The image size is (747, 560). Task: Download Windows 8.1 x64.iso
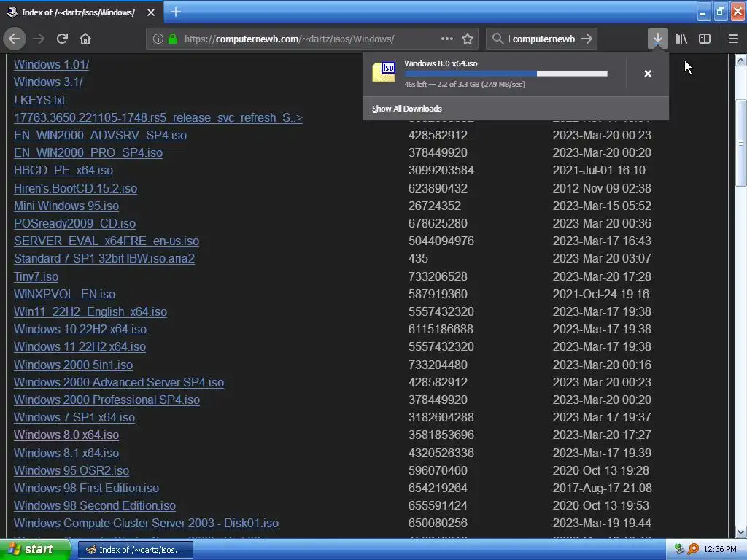coord(66,454)
